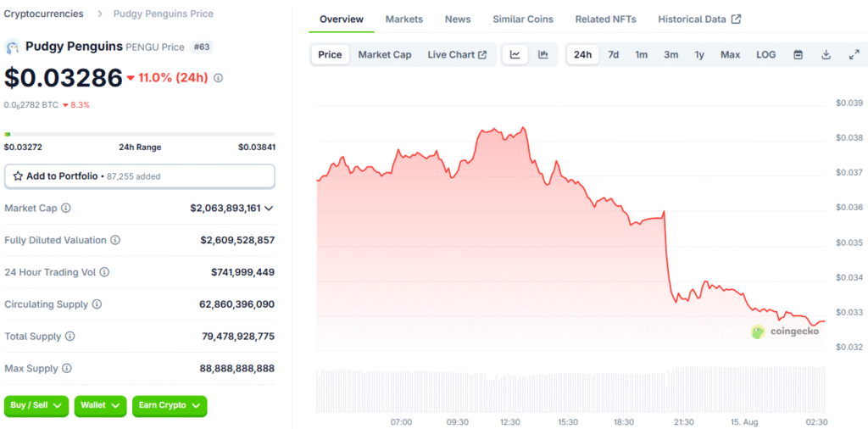Select the 24h time range

[x=583, y=55]
